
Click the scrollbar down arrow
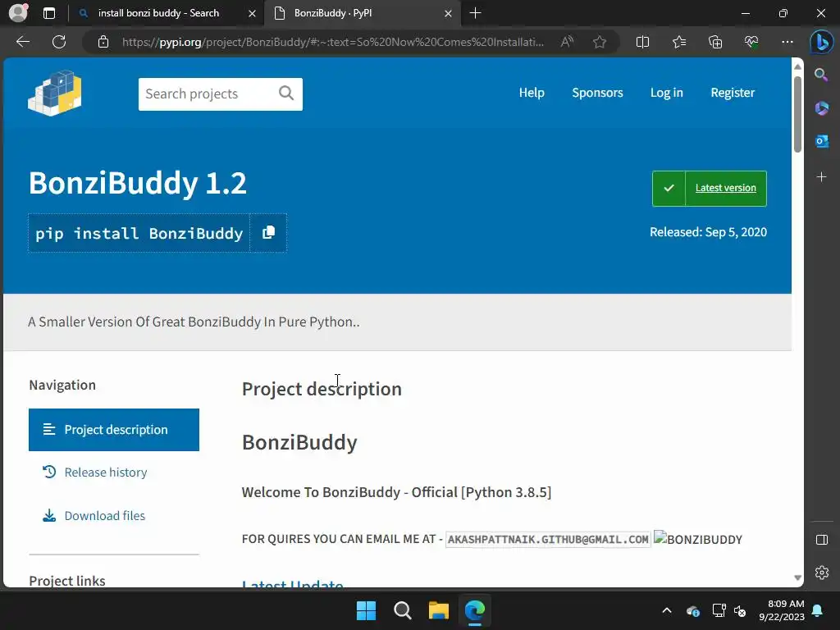(x=797, y=577)
